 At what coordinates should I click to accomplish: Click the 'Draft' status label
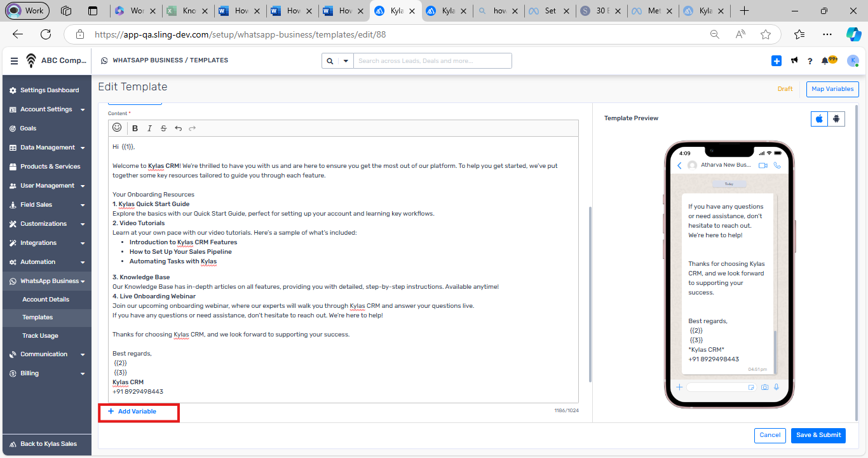pos(785,89)
